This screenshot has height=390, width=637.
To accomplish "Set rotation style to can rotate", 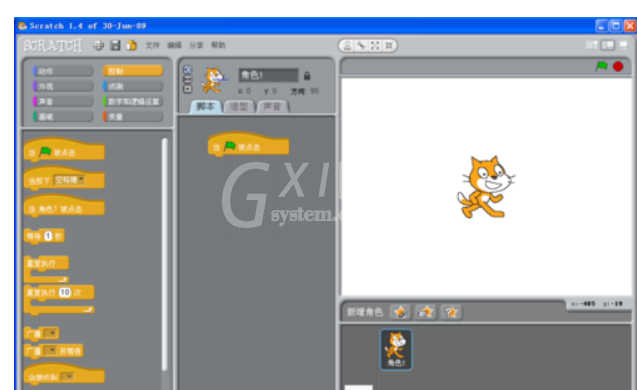I will pyautogui.click(x=187, y=69).
